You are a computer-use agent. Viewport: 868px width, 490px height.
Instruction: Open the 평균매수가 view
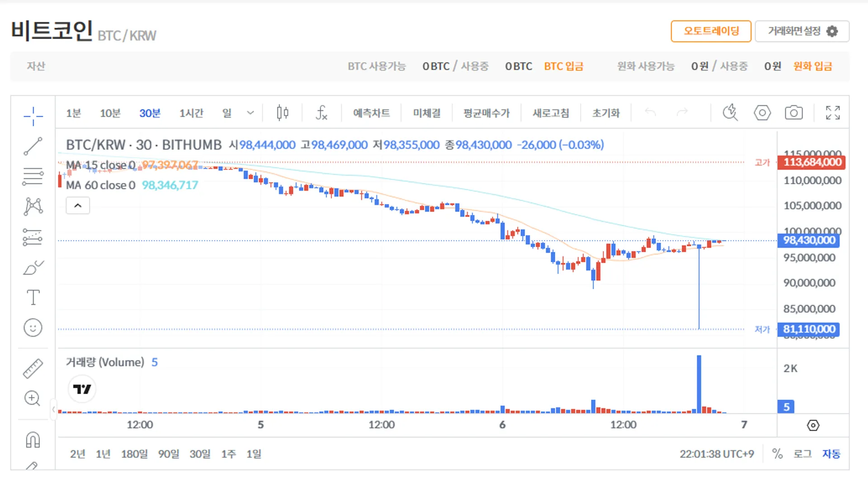[x=486, y=113]
